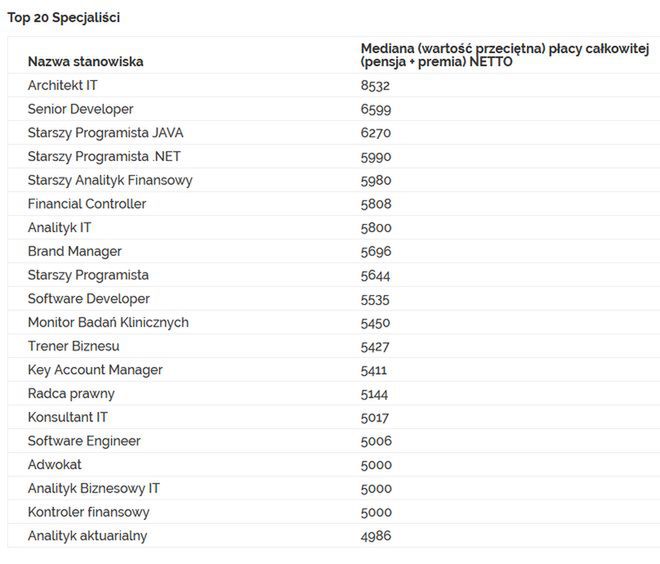Click the salary value 8532
660x564 pixels.
[x=376, y=85]
